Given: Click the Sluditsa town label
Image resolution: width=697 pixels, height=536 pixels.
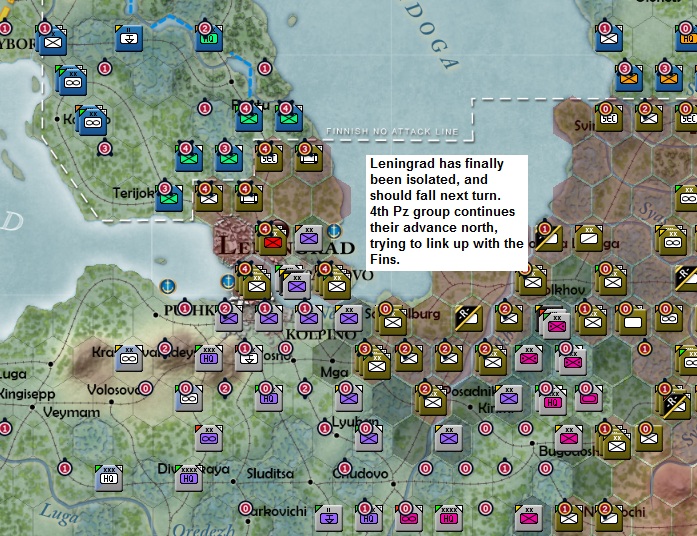Looking at the screenshot, I should point(270,474).
